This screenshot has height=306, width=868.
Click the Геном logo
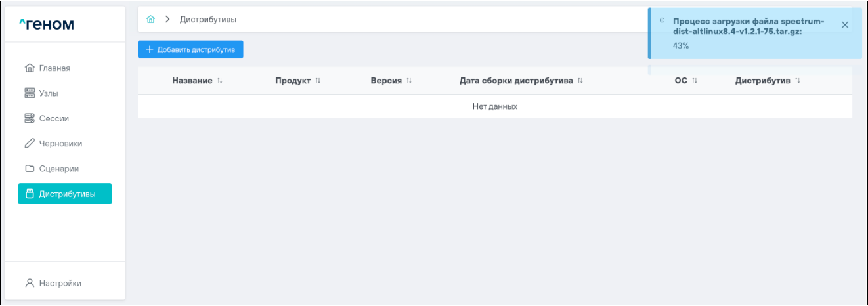[x=47, y=25]
